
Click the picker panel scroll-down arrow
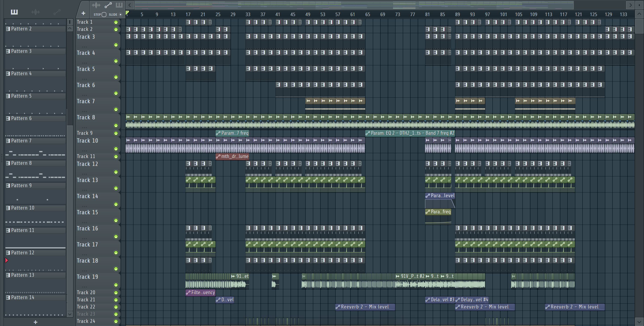point(70,314)
